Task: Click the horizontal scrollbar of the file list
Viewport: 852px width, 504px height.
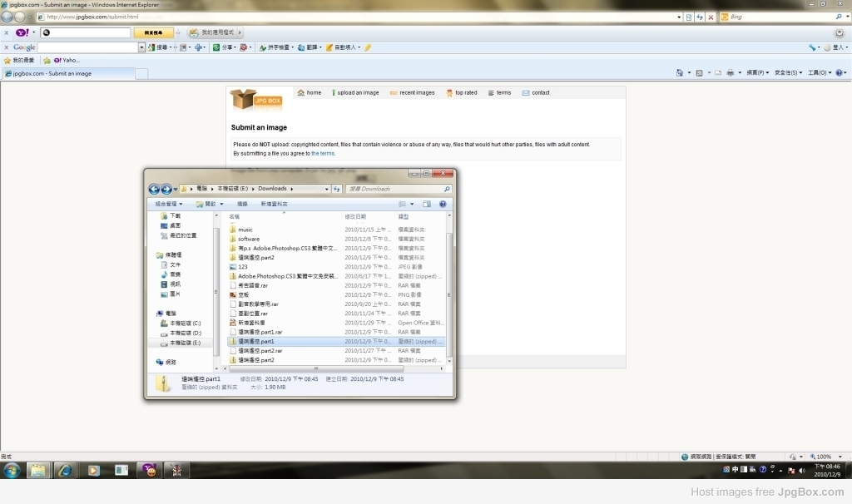Action: [336, 368]
